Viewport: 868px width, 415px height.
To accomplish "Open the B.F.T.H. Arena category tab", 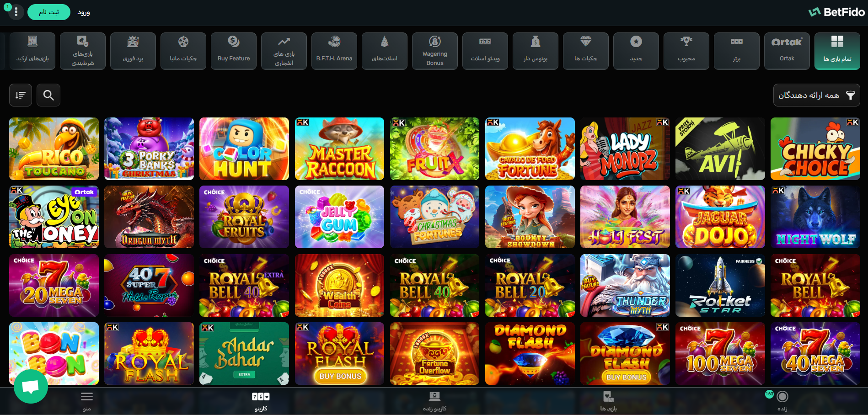I will [334, 51].
